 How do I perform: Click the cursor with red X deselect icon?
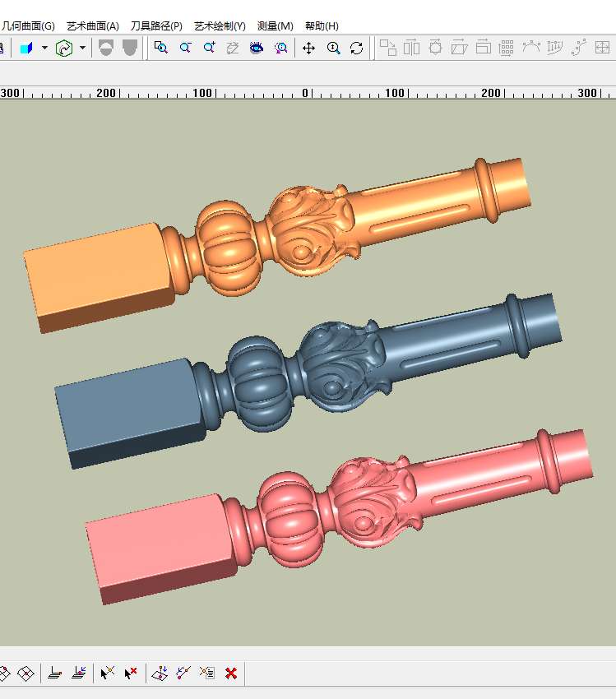coord(131,674)
